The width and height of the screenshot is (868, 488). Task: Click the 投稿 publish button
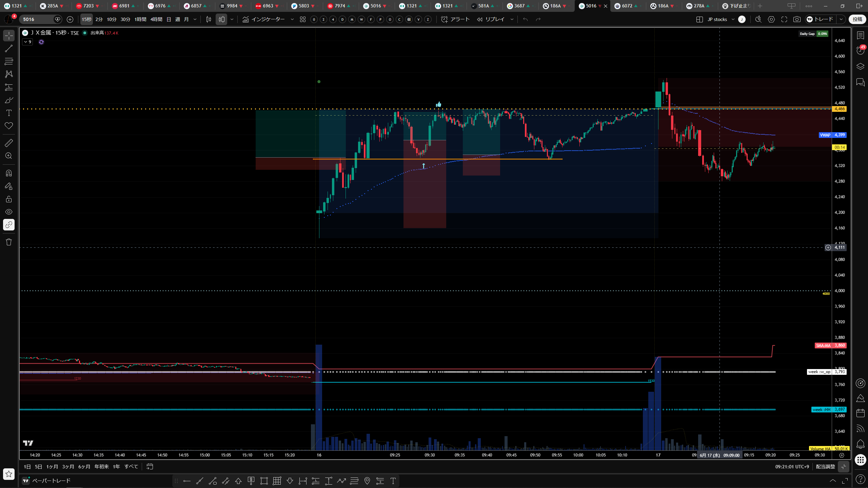(857, 19)
